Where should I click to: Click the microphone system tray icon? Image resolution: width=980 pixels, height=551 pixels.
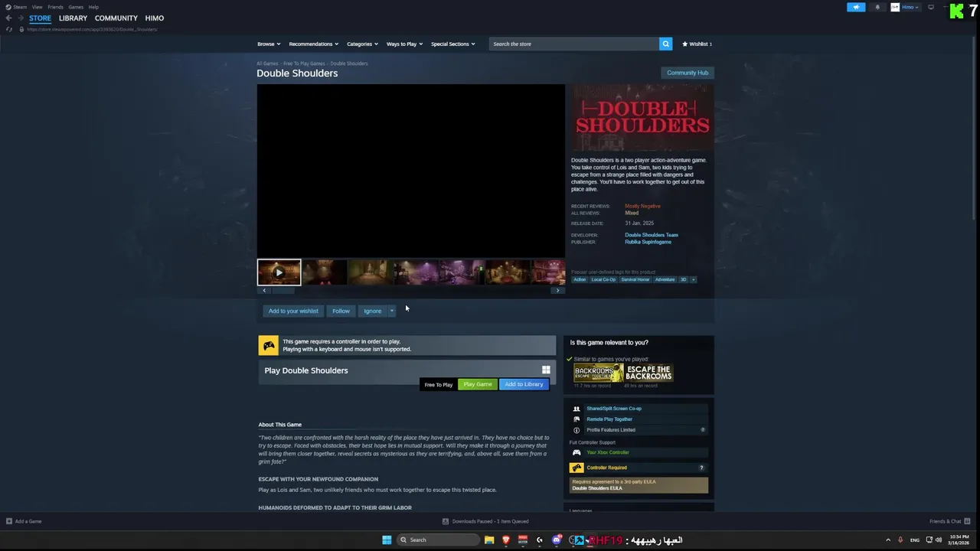coord(900,540)
